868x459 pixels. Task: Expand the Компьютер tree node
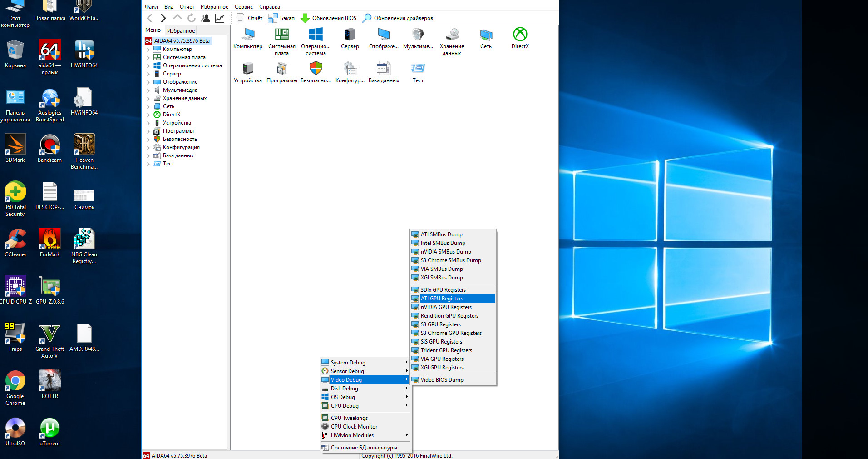[148, 50]
